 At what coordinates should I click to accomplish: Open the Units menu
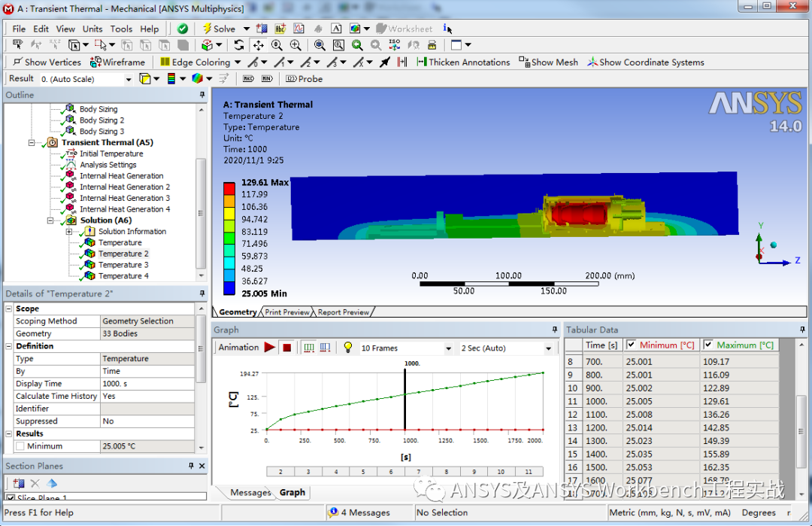click(x=92, y=29)
